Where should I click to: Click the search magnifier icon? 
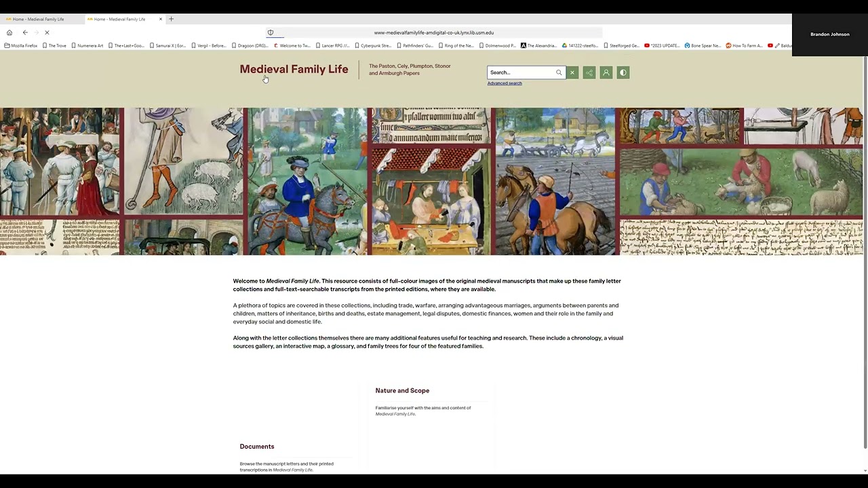pyautogui.click(x=559, y=73)
